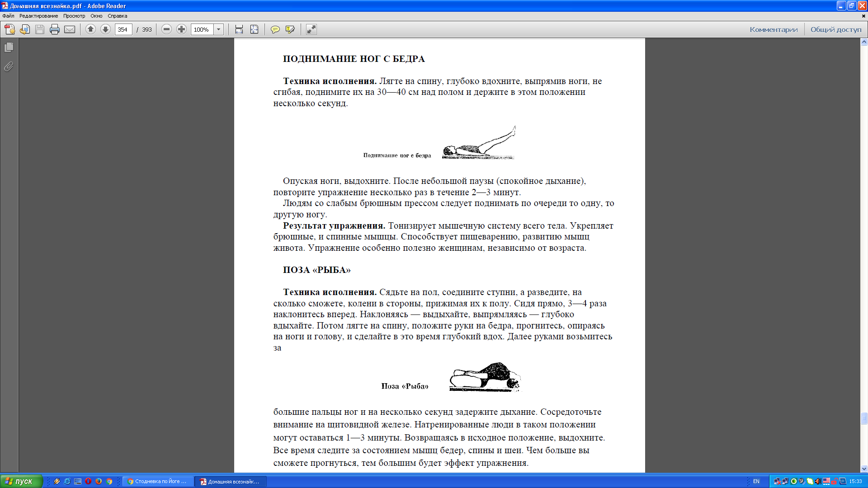Viewport: 868px width, 488px height.
Task: Select the highlight text tool
Action: tap(290, 29)
